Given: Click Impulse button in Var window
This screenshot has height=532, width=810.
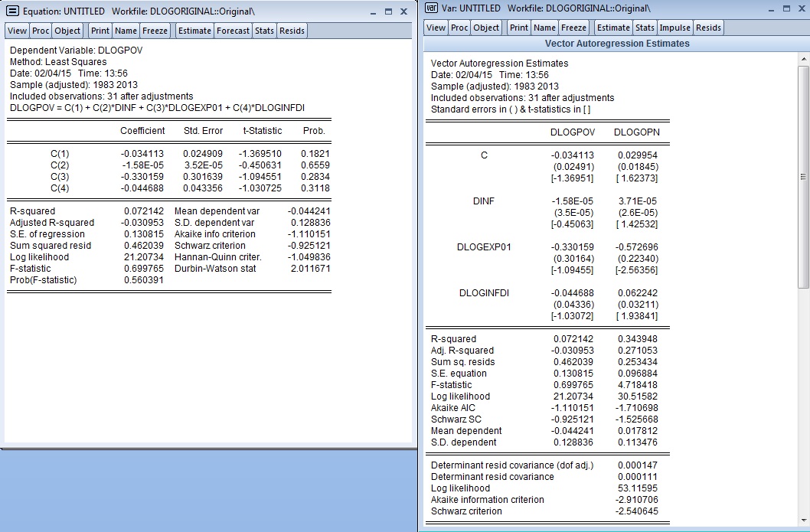Looking at the screenshot, I should tap(675, 28).
